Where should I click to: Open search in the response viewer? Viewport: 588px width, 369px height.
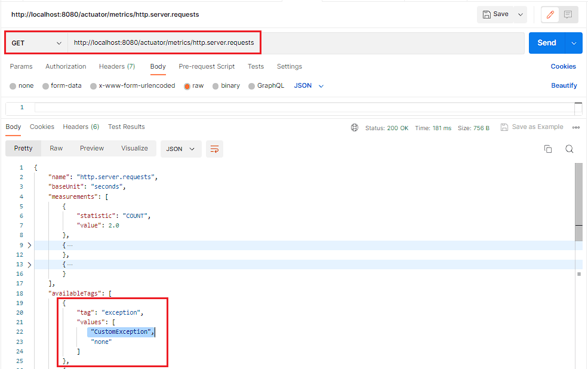click(x=569, y=149)
